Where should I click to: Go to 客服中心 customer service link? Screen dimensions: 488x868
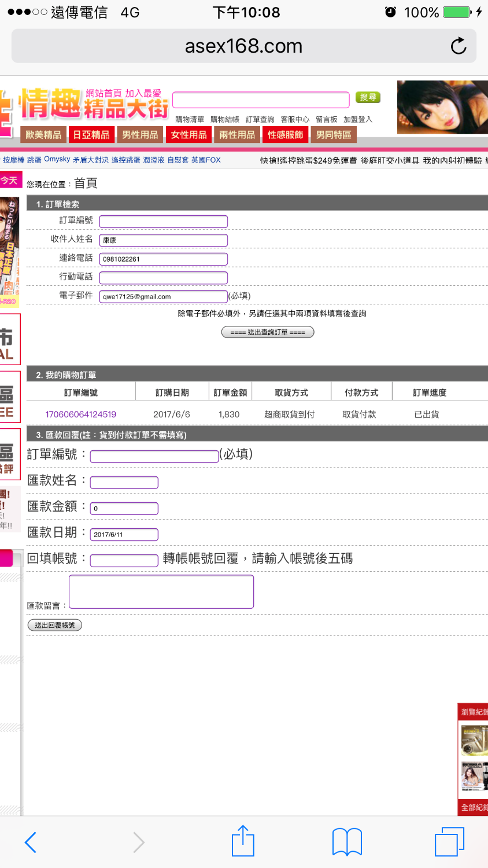[295, 119]
